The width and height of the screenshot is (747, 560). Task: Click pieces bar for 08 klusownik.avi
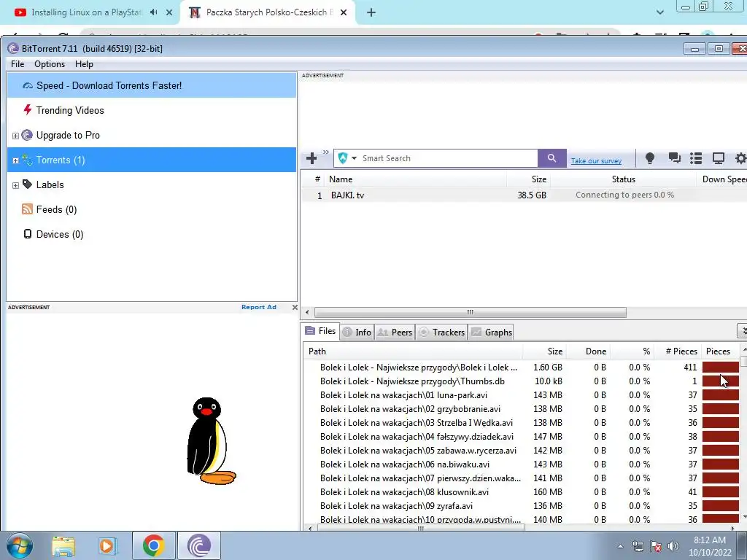coord(720,492)
